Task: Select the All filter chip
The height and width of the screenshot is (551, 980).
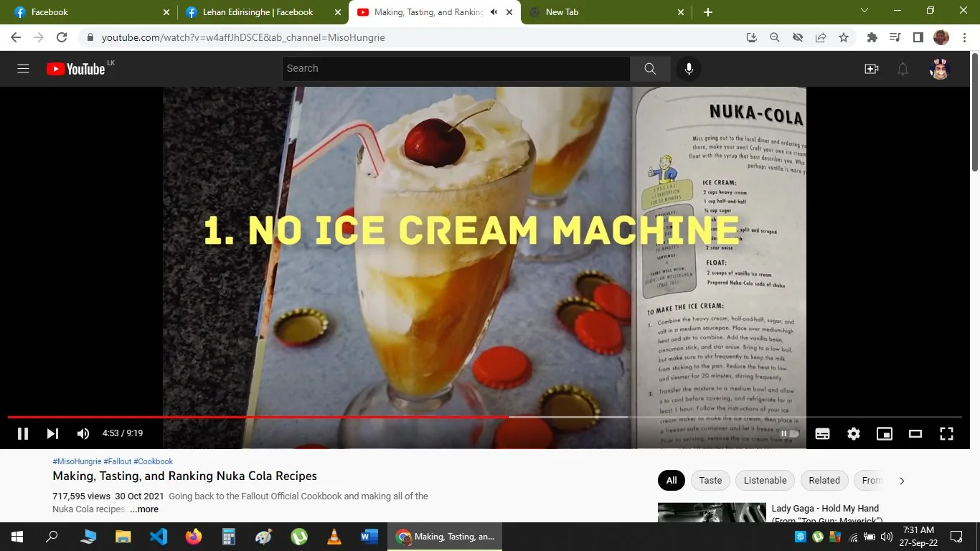Action: [672, 481]
